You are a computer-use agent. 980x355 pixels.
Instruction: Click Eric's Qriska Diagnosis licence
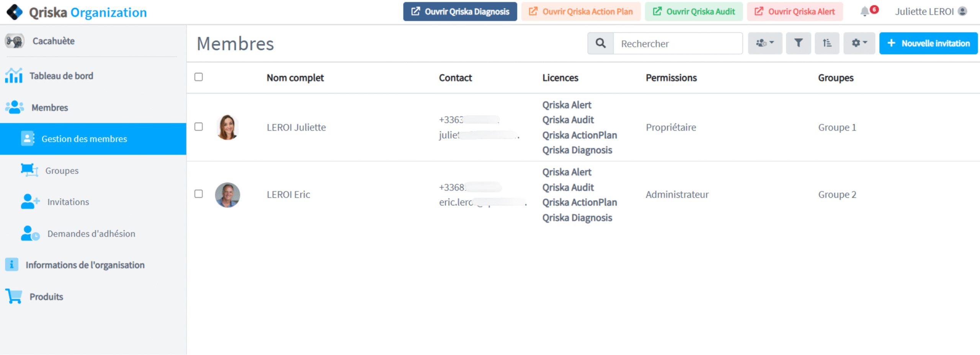coord(577,218)
